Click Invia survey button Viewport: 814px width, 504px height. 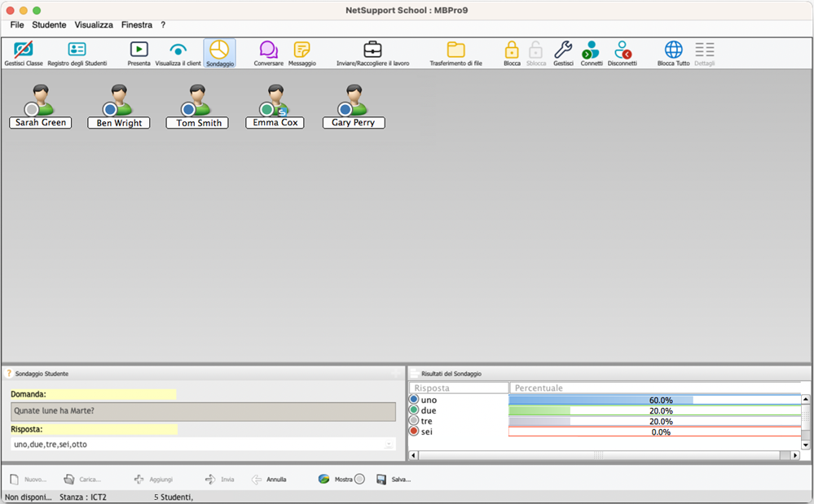coord(220,480)
